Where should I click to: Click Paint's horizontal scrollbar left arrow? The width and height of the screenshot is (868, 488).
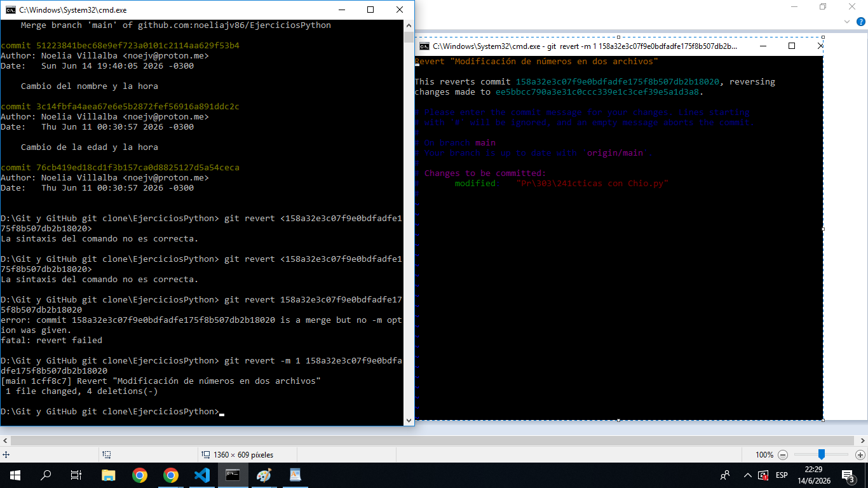pos(4,440)
